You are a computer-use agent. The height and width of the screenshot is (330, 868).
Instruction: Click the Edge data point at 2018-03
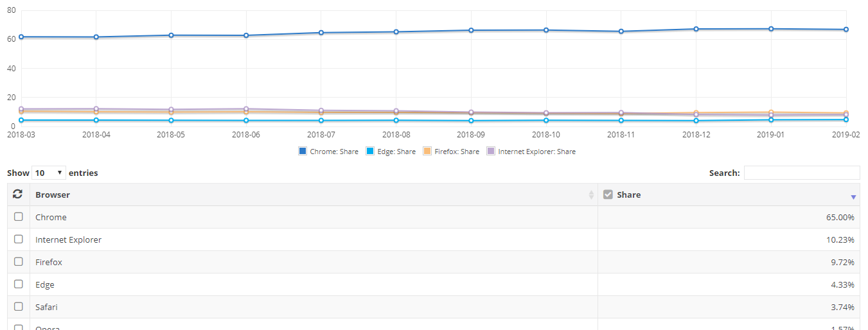pyautogui.click(x=21, y=120)
